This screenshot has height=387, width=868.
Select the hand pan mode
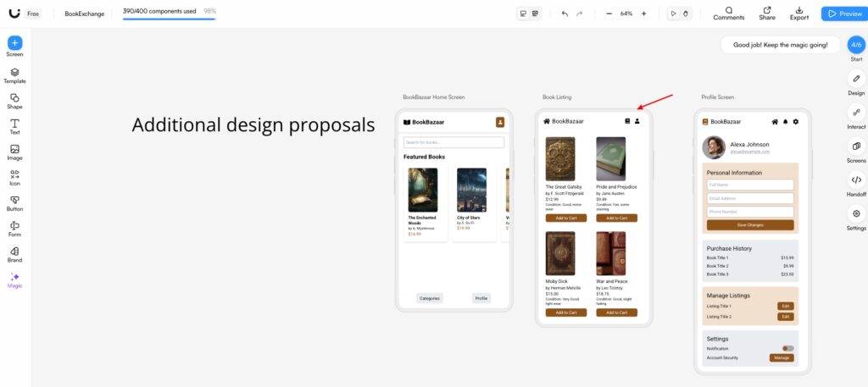(686, 14)
